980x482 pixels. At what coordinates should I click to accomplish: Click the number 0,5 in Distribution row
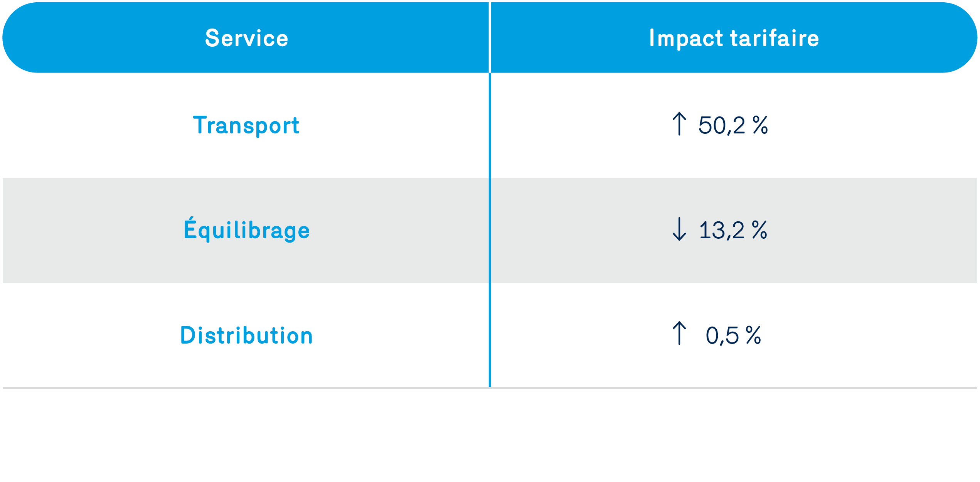pos(722,335)
